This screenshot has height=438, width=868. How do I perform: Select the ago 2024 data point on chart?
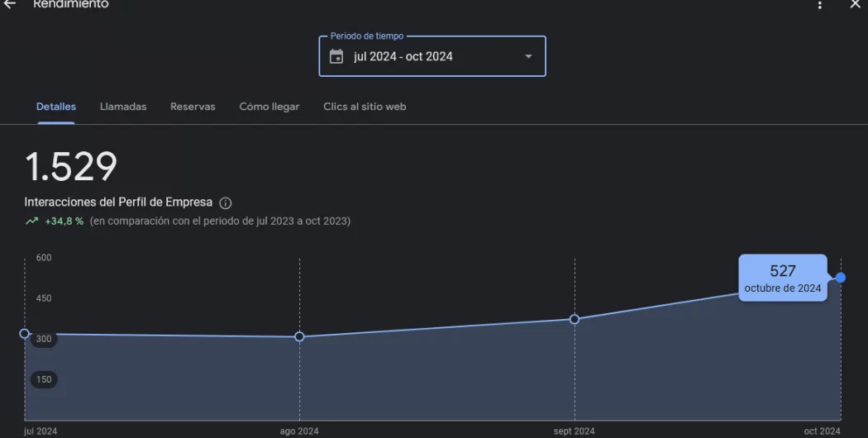[299, 336]
